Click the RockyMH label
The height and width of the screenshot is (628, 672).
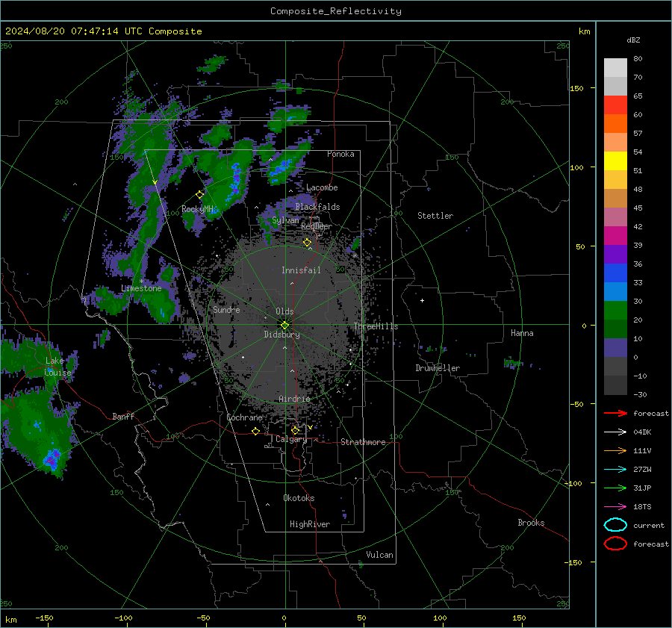click(197, 209)
